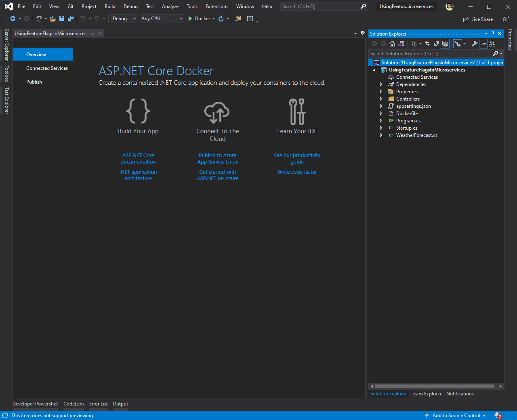This screenshot has height=420, width=517.
Task: Pin the UsingFeatureFlagsInMicroservices document tab
Action: click(x=92, y=34)
